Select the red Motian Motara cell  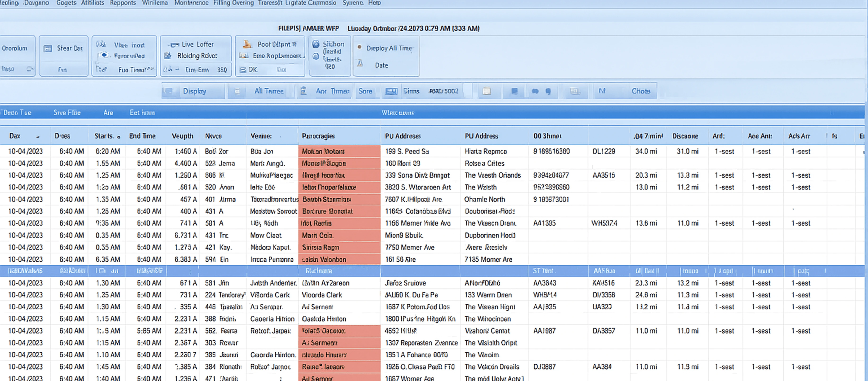tap(339, 151)
